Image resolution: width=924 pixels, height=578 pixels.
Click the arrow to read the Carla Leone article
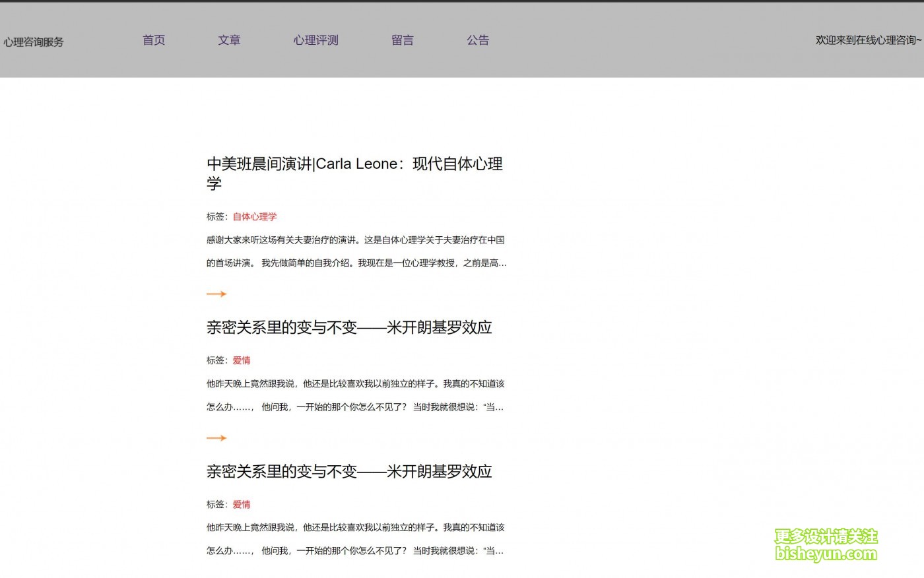[x=216, y=294]
